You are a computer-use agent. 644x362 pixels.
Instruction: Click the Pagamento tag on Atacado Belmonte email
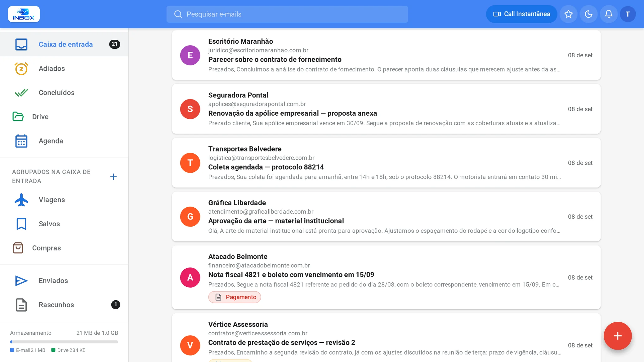235,297
